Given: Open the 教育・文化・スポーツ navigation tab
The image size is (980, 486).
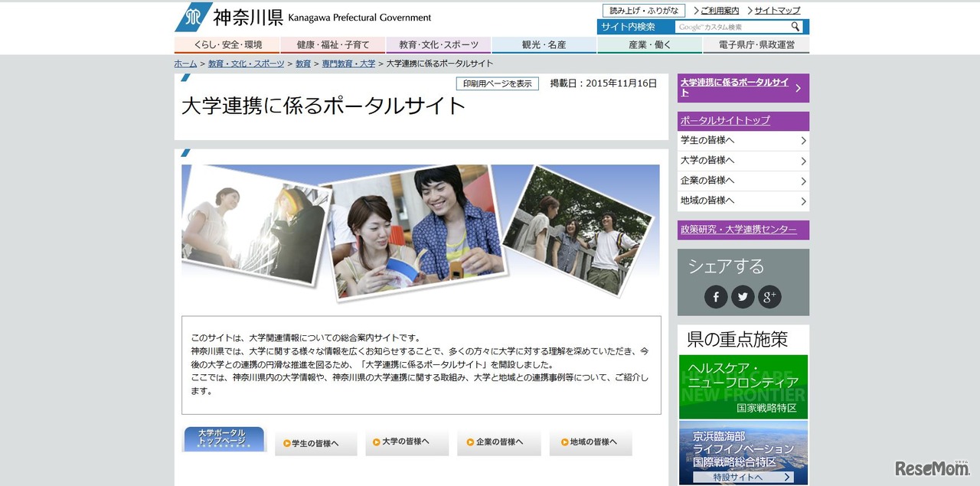Looking at the screenshot, I should 438,44.
